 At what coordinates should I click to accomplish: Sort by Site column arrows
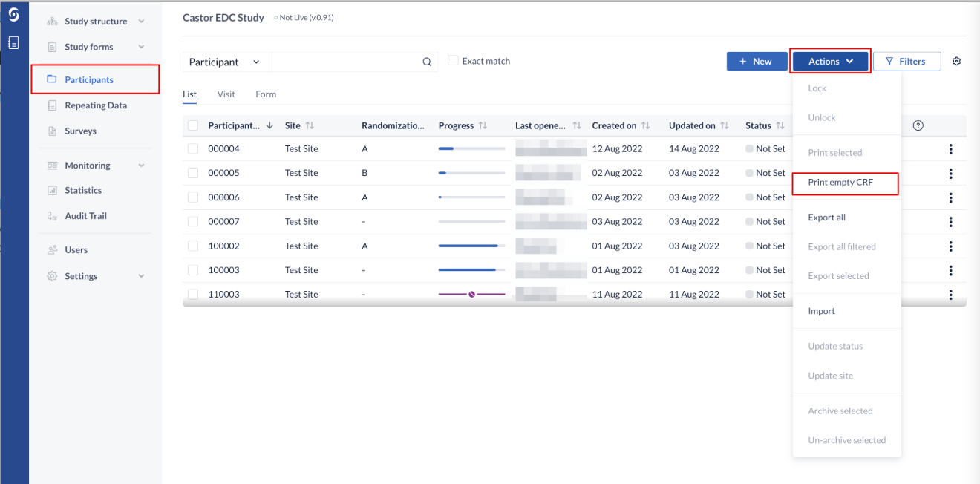tap(310, 126)
